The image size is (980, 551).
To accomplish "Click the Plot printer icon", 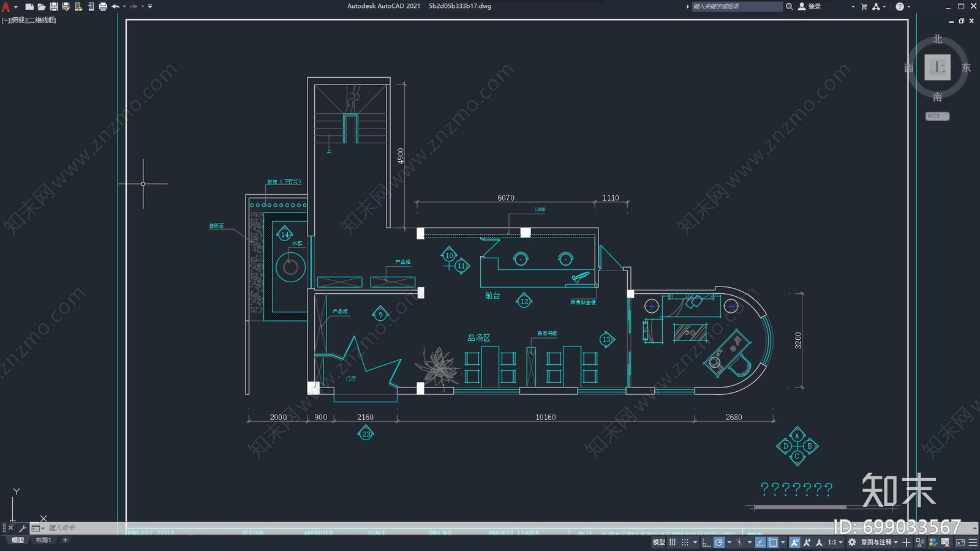I will (103, 7).
